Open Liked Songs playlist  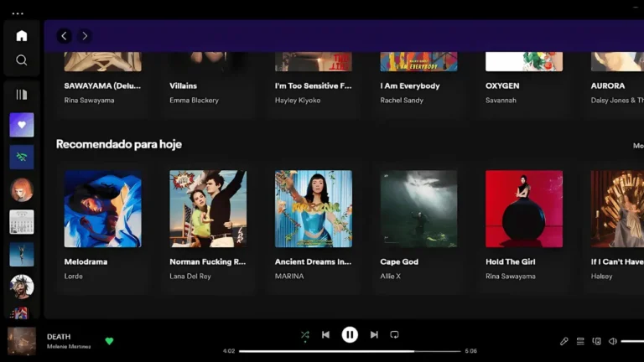[22, 125]
